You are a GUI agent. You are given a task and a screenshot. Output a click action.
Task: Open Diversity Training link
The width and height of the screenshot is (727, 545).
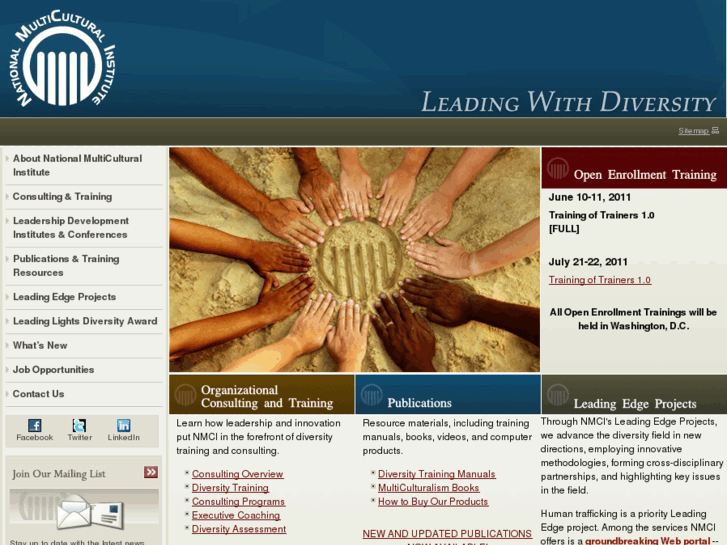[230, 488]
